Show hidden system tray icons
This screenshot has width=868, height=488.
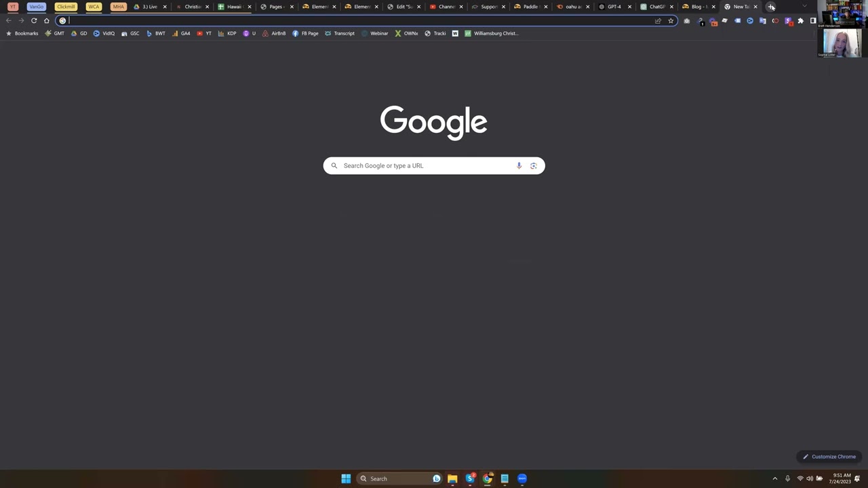(775, 479)
